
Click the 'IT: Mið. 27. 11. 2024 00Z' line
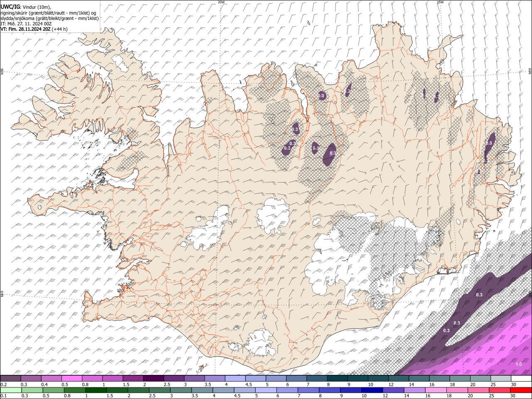tap(26, 24)
